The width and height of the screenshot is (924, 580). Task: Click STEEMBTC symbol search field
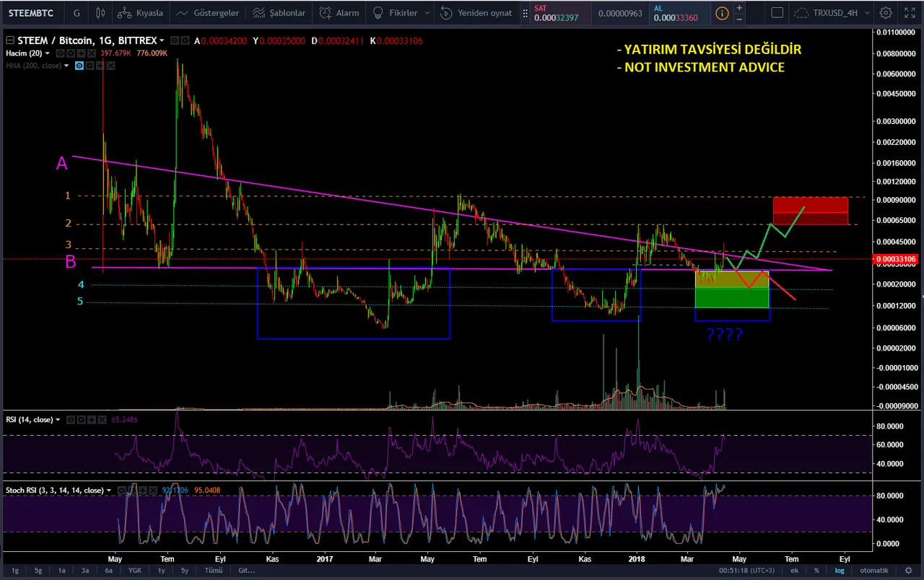[x=31, y=12]
